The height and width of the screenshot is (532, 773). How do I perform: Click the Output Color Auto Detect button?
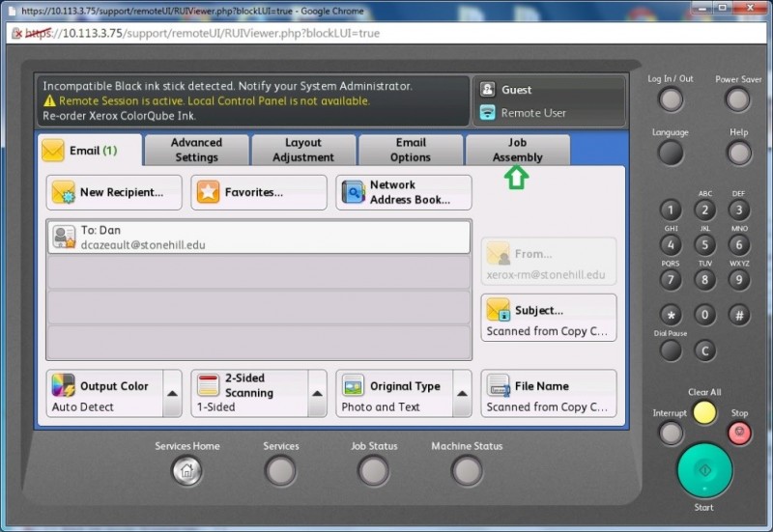click(104, 394)
